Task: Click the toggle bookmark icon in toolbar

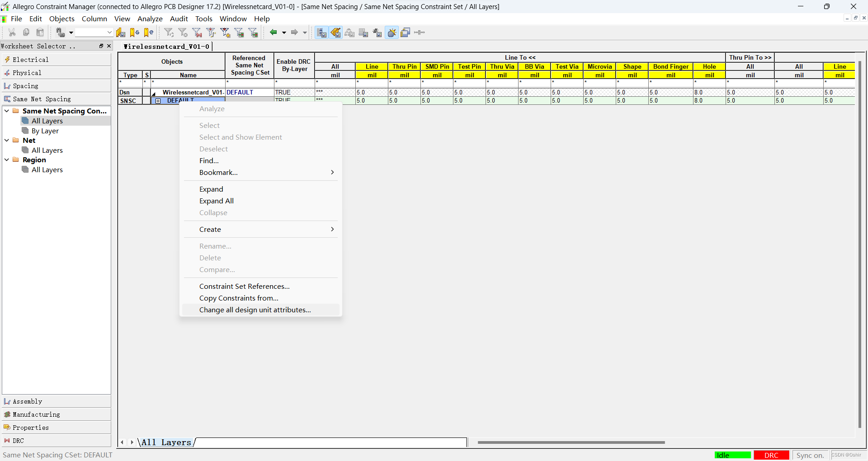Action: click(x=121, y=33)
